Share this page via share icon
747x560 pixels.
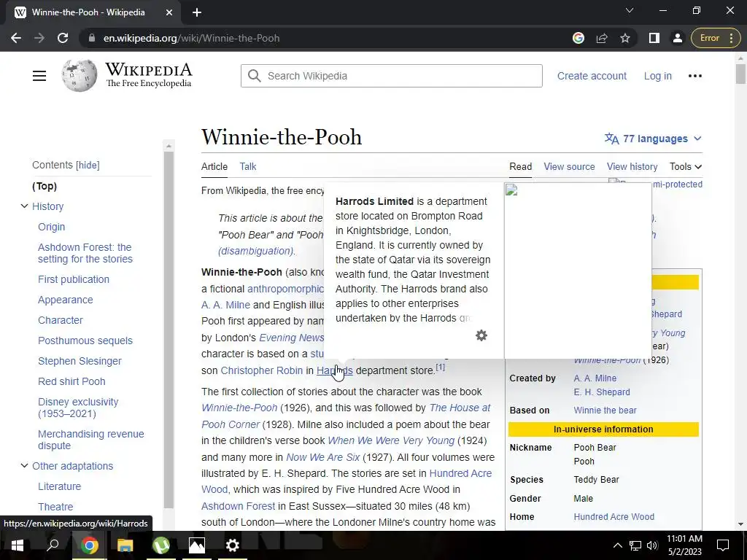(602, 38)
